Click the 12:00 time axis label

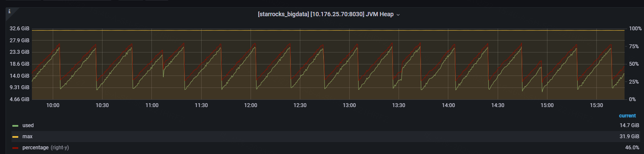(251, 105)
